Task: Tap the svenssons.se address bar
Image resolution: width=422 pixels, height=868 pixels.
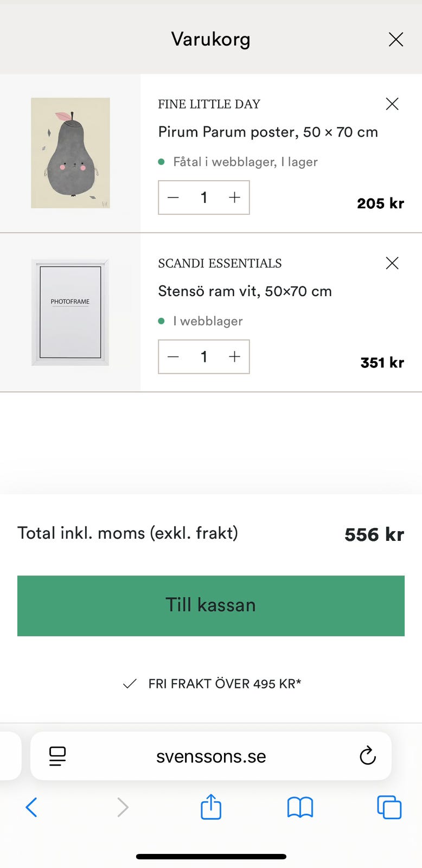Action: pos(211,756)
